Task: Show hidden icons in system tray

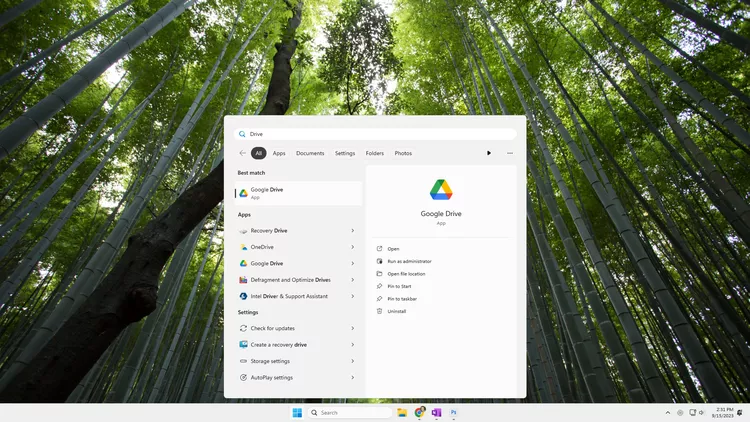Action: (668, 412)
